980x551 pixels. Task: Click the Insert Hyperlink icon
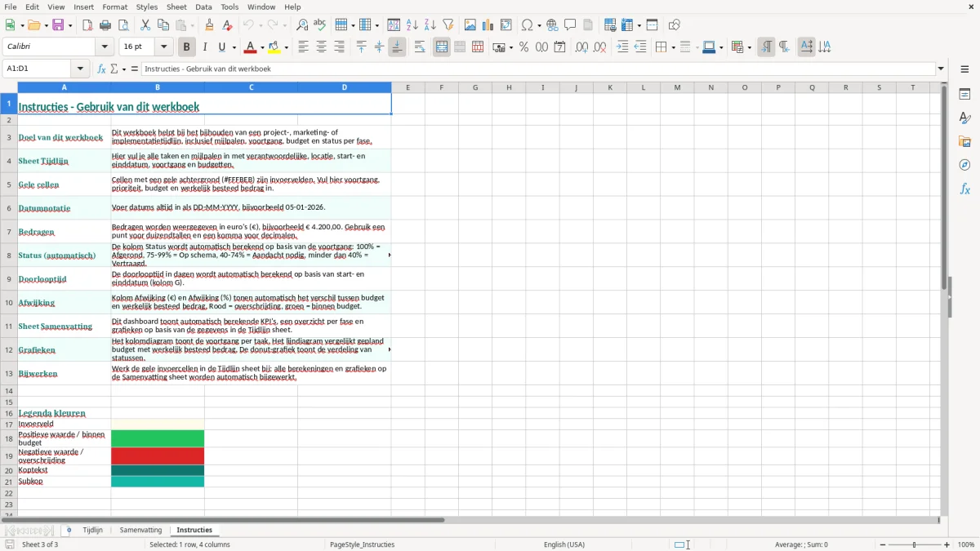click(x=552, y=25)
